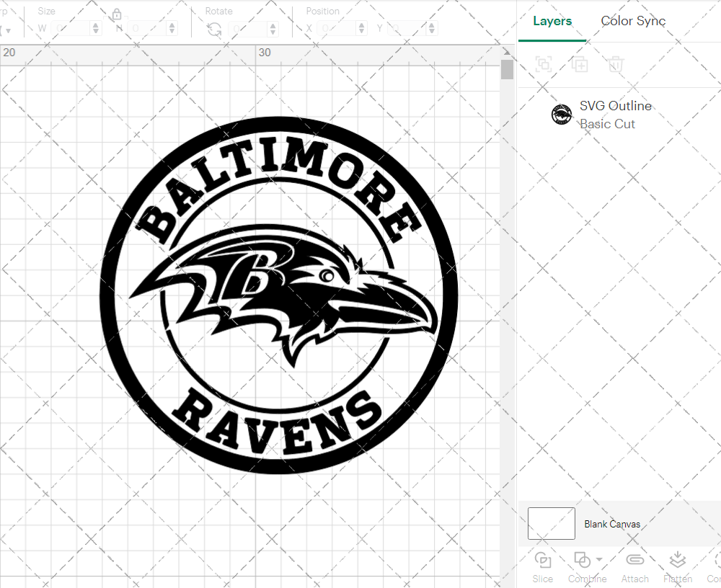The image size is (721, 588).
Task: Open the Basic Cut operation selector
Action: click(608, 124)
